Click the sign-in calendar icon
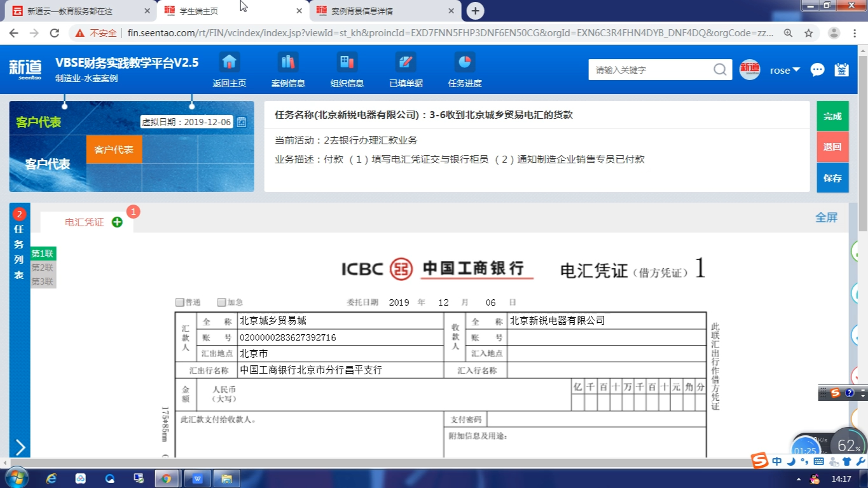 842,70
